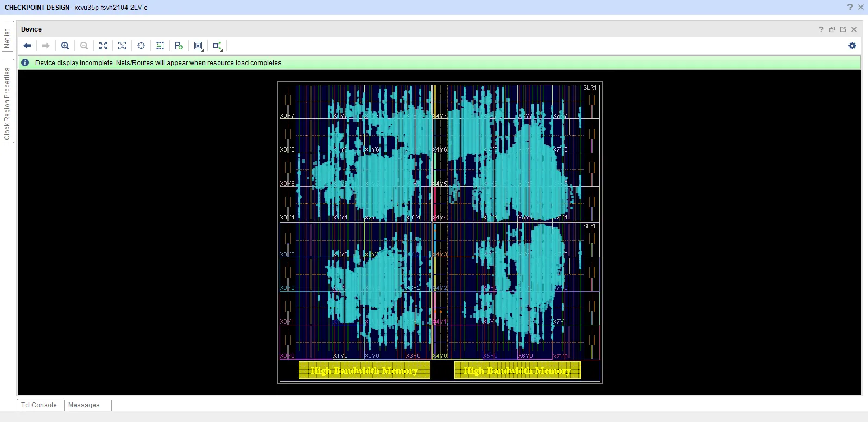Click the SLR1 region label
868x422 pixels.
click(590, 87)
